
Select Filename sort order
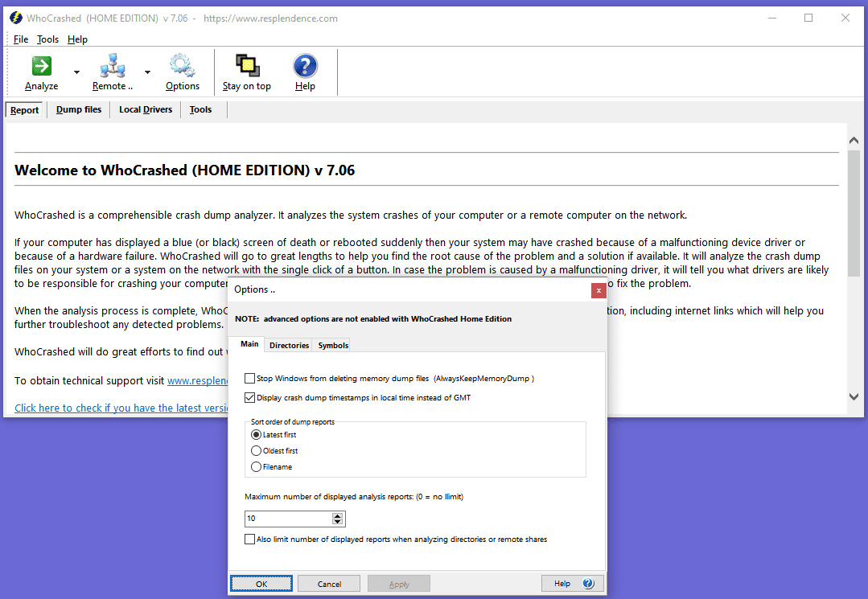pos(256,467)
